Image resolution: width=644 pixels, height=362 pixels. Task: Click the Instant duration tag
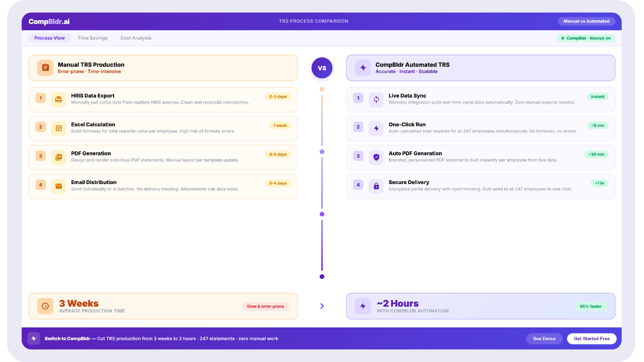click(x=597, y=96)
